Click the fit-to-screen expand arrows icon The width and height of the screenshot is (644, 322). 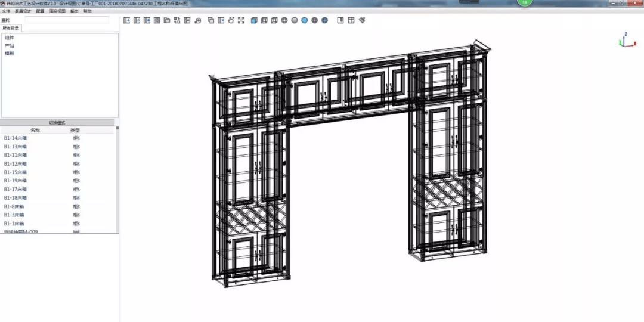click(x=241, y=20)
